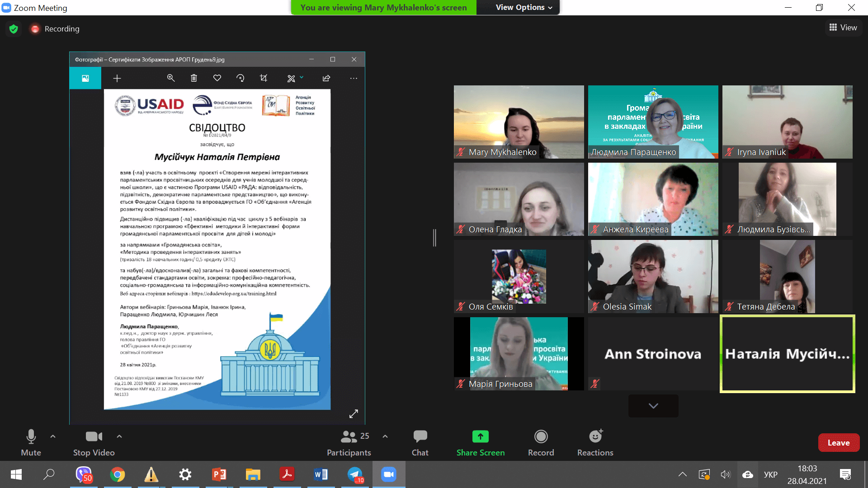
Task: Click the red Leave button
Action: (x=838, y=443)
